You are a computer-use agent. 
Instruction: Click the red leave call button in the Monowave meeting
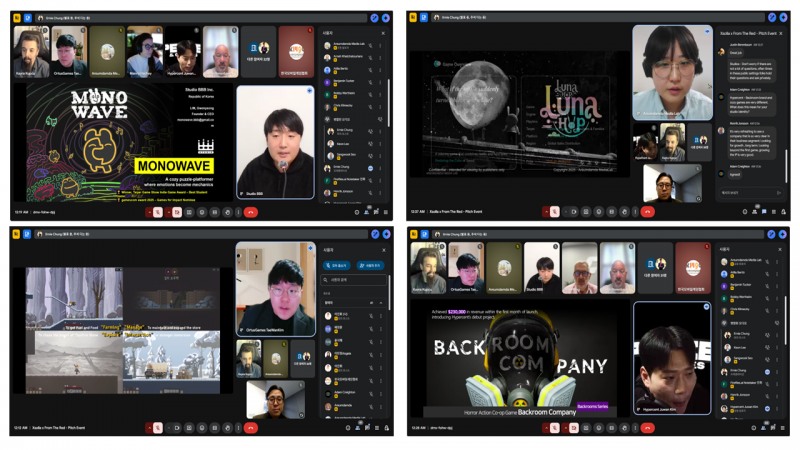click(250, 212)
